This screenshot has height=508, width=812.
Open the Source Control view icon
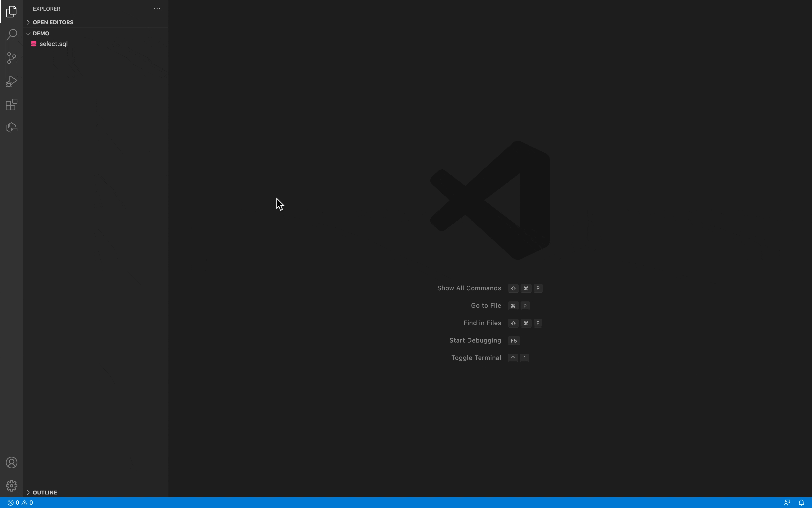(11, 58)
